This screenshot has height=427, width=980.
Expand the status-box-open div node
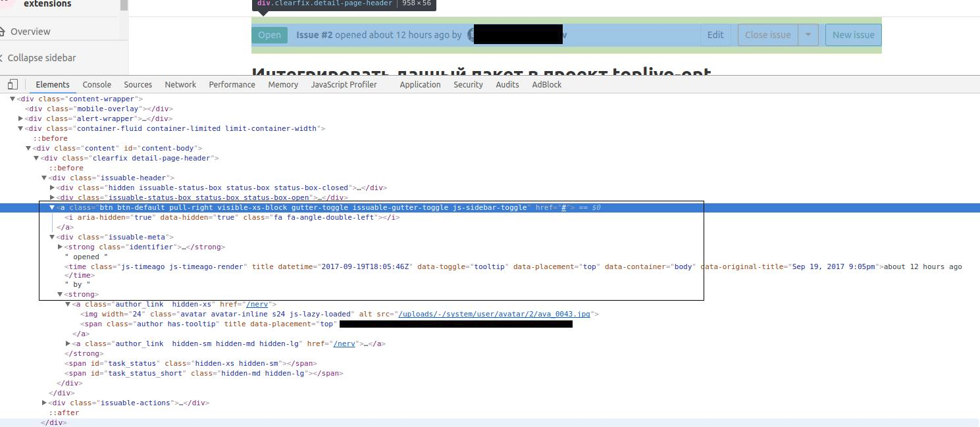(x=52, y=197)
